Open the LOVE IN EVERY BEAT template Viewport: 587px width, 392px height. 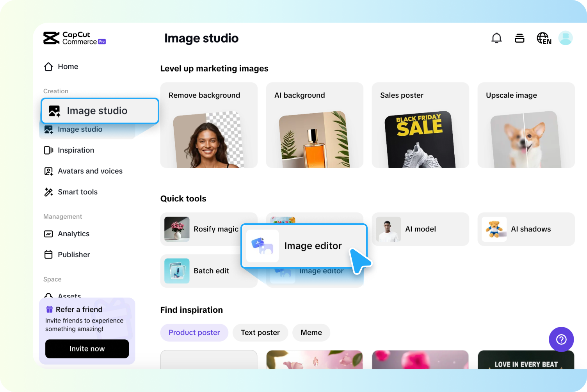point(526,360)
